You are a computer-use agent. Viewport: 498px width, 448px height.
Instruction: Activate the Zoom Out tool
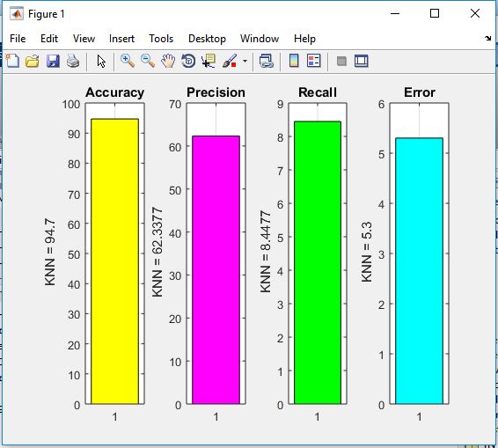coord(148,61)
